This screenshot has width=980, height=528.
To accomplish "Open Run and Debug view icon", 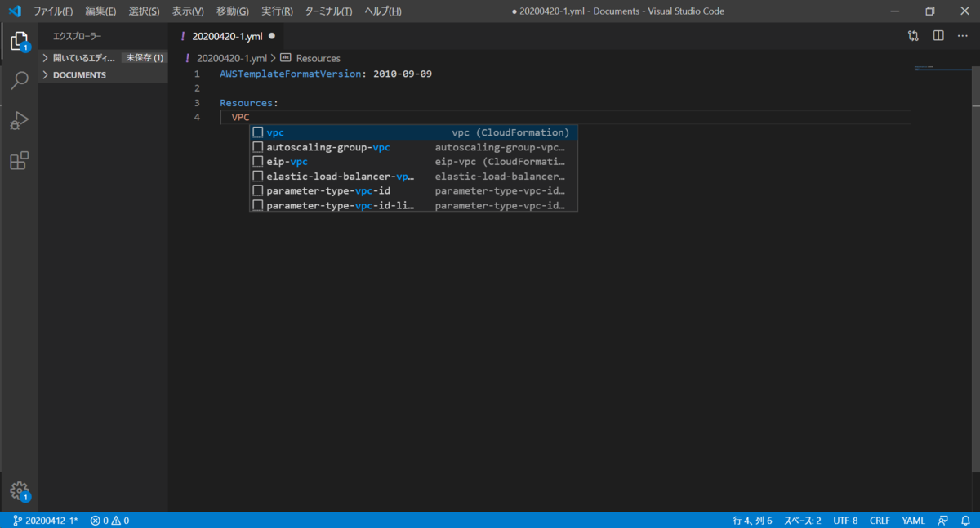I will pyautogui.click(x=19, y=121).
